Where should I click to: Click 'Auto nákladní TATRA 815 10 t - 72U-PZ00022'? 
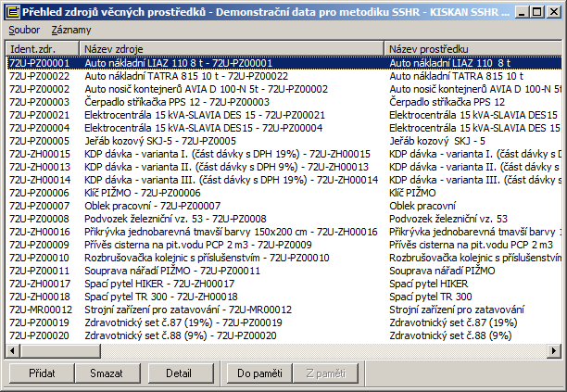pos(186,76)
